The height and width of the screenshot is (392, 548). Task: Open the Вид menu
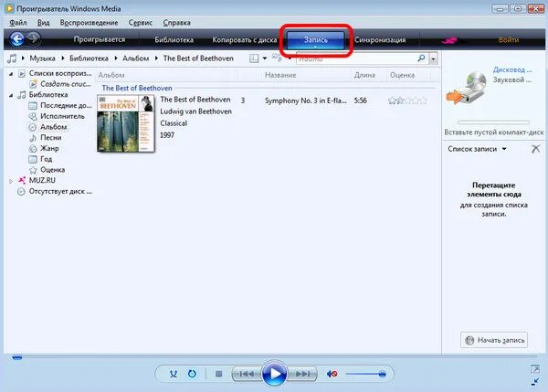click(x=43, y=23)
